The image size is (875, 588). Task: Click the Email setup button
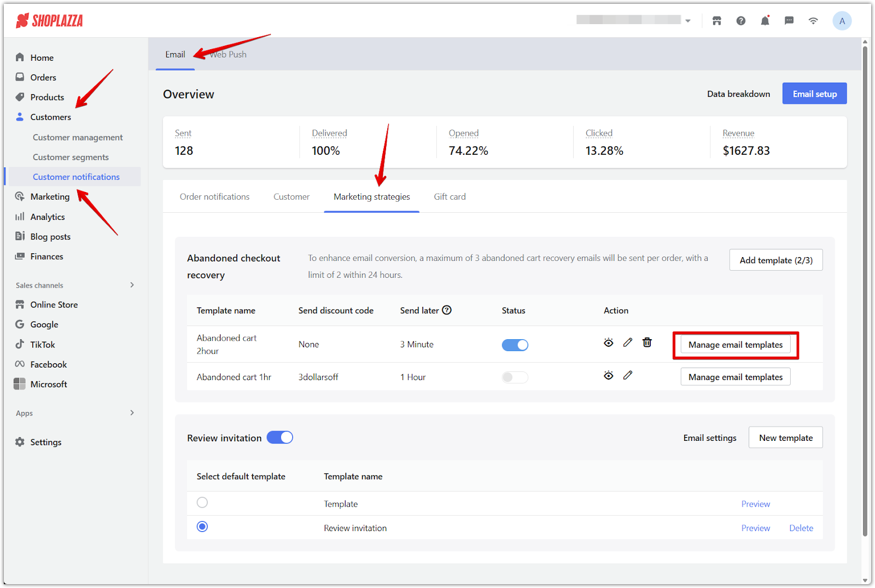(x=814, y=94)
